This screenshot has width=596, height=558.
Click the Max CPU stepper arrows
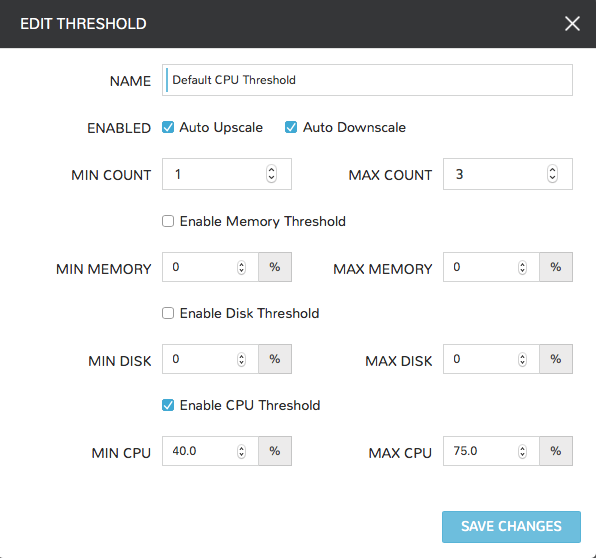point(523,451)
